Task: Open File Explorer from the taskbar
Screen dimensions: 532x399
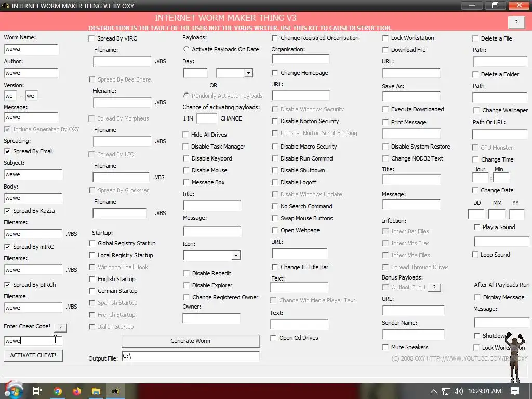Action: point(96,391)
